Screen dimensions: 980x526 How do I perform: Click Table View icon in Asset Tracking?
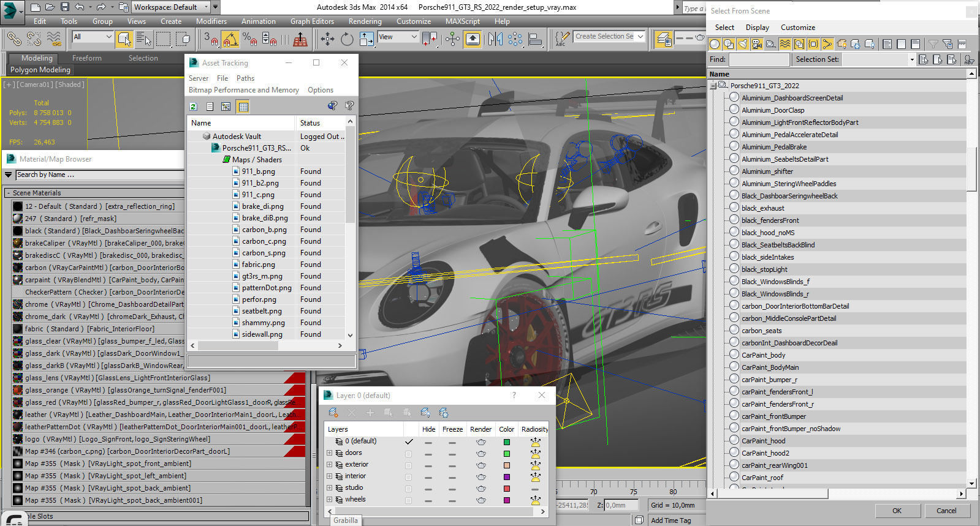click(x=243, y=107)
